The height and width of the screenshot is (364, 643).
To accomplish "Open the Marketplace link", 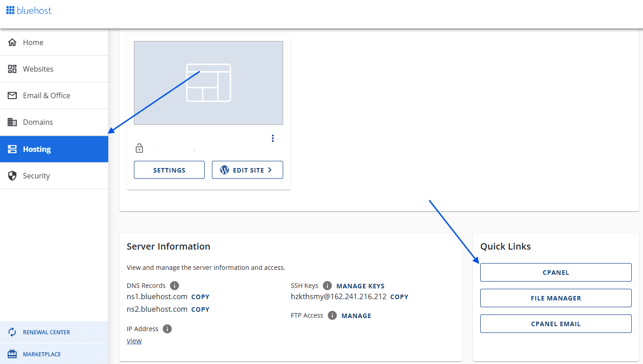I will 54,354.
